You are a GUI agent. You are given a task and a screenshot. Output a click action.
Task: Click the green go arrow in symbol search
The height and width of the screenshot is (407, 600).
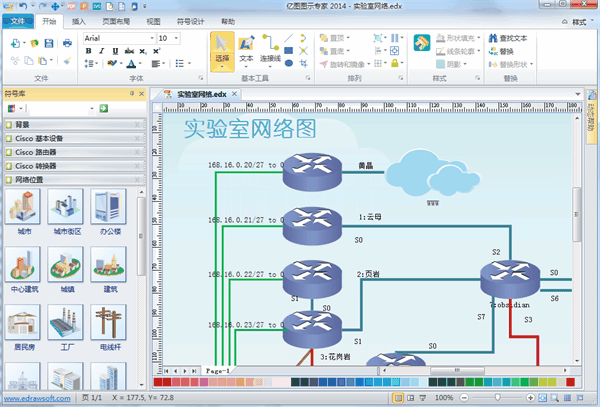click(104, 109)
